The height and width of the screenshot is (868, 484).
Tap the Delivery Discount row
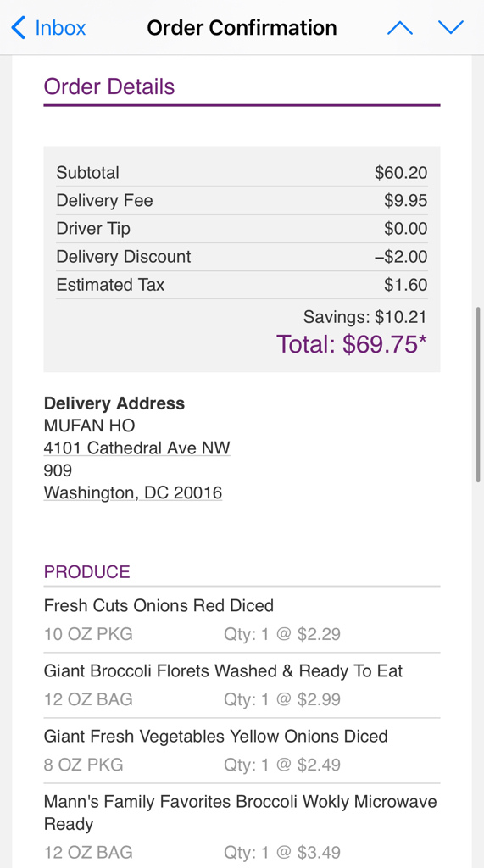pyautogui.click(x=242, y=257)
